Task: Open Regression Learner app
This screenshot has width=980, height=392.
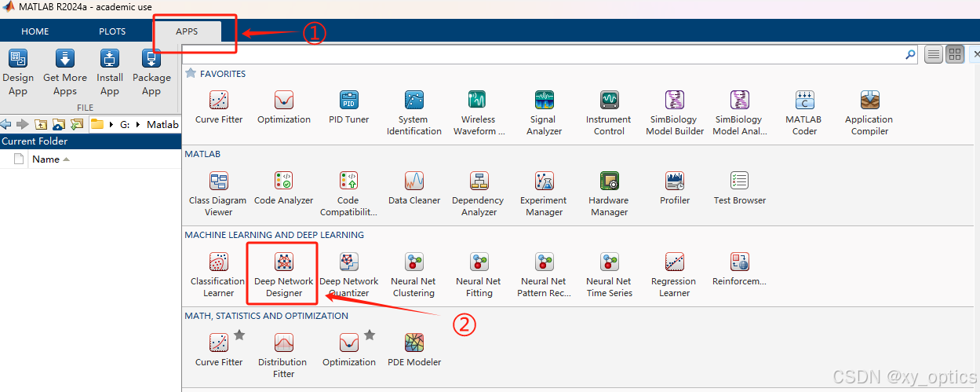Action: 675,274
